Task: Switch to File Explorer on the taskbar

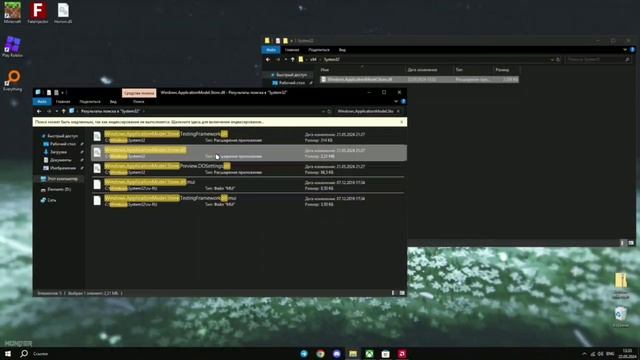Action: (353, 354)
